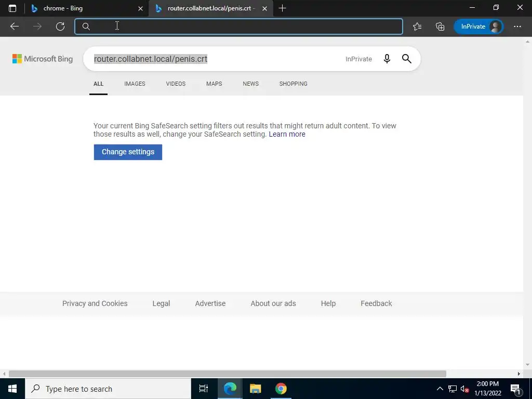
Task: Restore down the Edge window
Action: (x=496, y=7)
